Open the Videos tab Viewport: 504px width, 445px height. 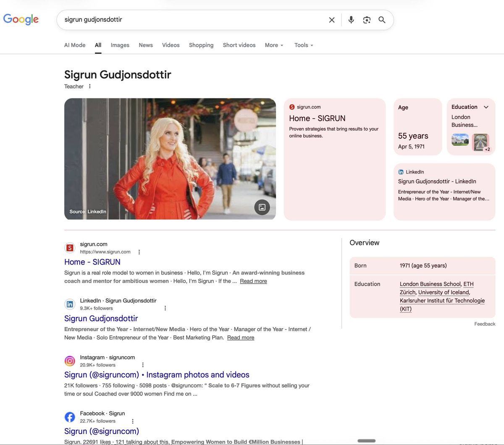pyautogui.click(x=171, y=45)
